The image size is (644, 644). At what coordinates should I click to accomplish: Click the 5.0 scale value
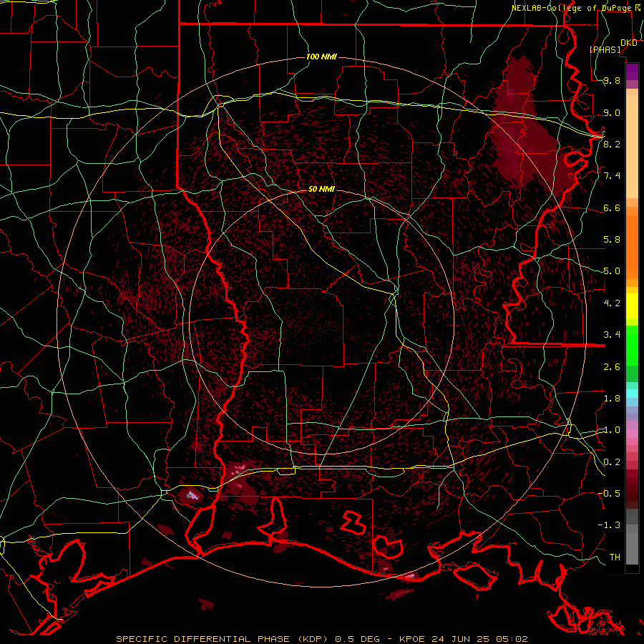(612, 271)
